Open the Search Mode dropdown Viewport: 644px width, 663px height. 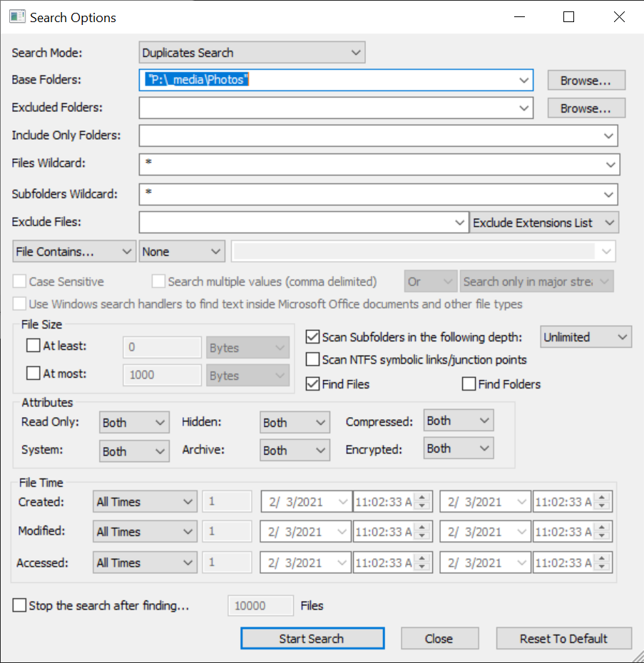tap(252, 53)
